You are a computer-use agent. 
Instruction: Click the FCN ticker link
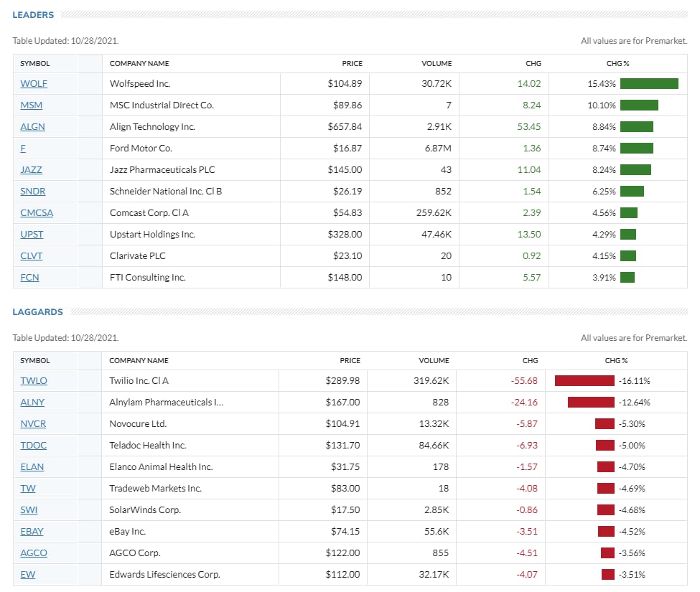coord(30,278)
